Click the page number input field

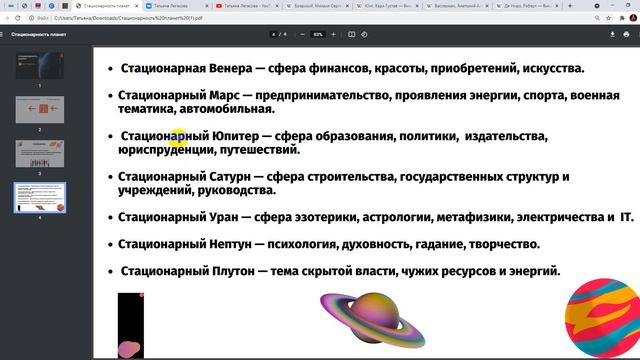click(x=274, y=34)
